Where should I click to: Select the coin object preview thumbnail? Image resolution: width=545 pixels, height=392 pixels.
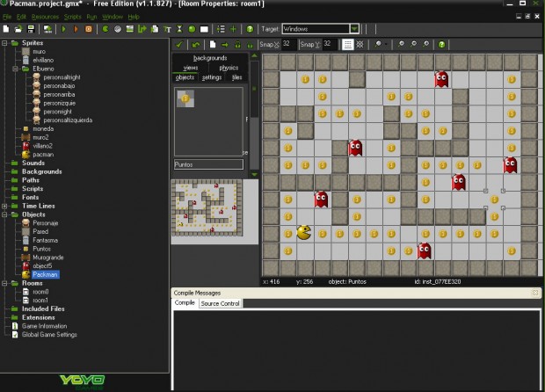click(x=185, y=98)
